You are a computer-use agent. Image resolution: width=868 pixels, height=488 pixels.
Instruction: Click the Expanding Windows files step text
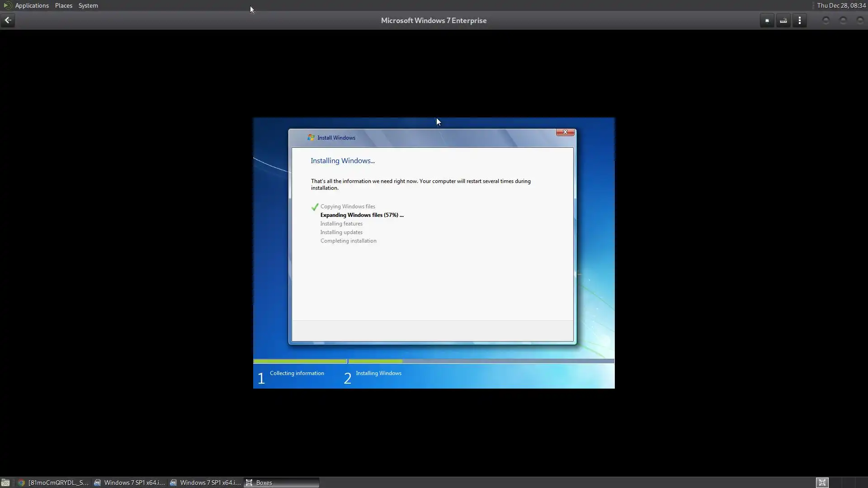tap(362, 215)
